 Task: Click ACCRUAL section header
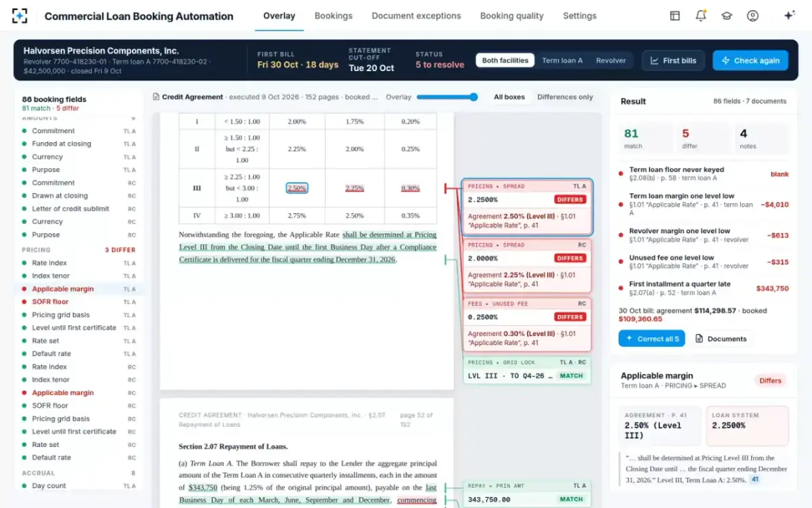pos(79,473)
